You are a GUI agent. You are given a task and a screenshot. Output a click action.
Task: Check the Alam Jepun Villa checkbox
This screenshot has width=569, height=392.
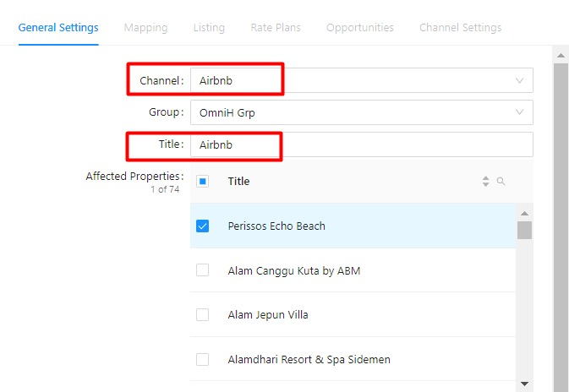coord(202,315)
